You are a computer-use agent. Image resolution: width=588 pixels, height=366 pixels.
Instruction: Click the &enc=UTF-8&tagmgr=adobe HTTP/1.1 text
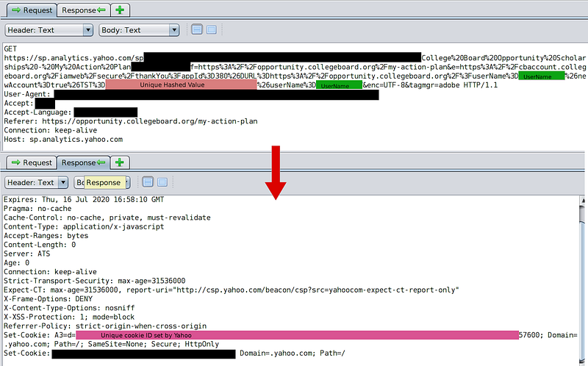click(x=430, y=85)
